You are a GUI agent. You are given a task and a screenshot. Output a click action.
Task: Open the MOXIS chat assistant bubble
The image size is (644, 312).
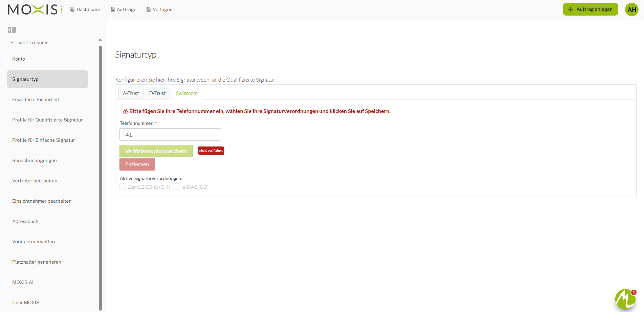[625, 299]
